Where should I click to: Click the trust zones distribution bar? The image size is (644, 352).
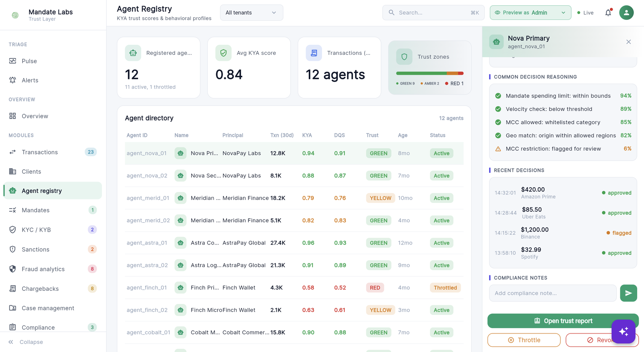(430, 73)
